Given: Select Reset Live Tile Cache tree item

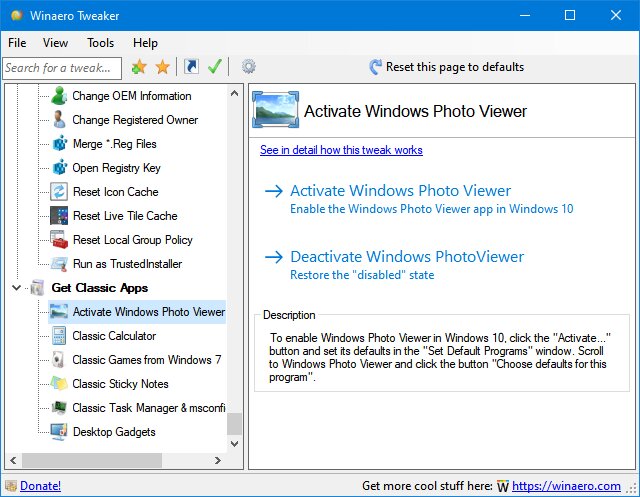Looking at the screenshot, I should point(125,216).
